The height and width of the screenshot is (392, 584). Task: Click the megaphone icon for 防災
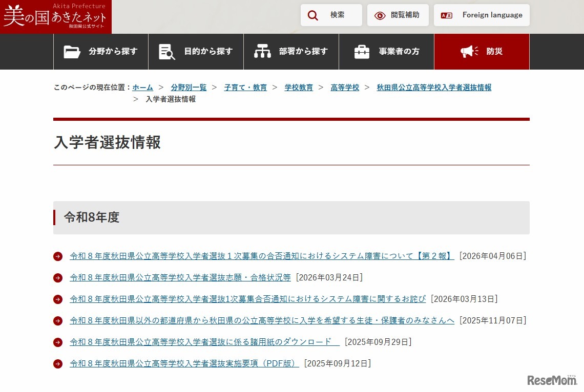(469, 51)
